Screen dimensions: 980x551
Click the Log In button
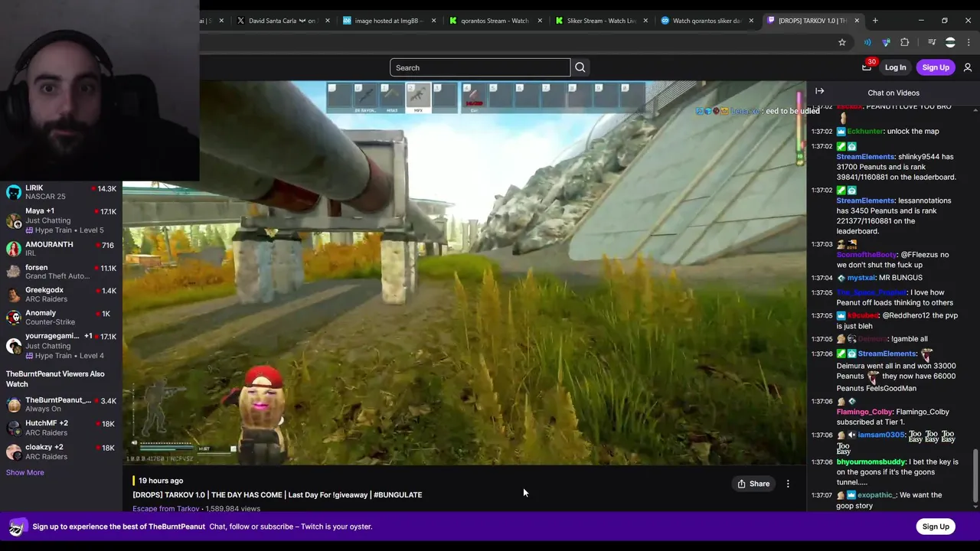895,67
